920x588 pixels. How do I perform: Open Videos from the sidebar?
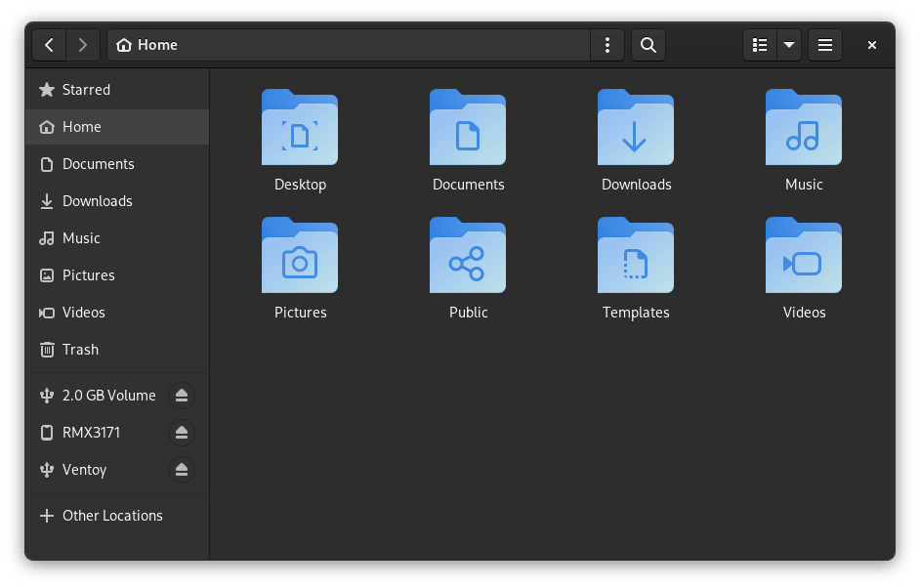pyautogui.click(x=83, y=313)
